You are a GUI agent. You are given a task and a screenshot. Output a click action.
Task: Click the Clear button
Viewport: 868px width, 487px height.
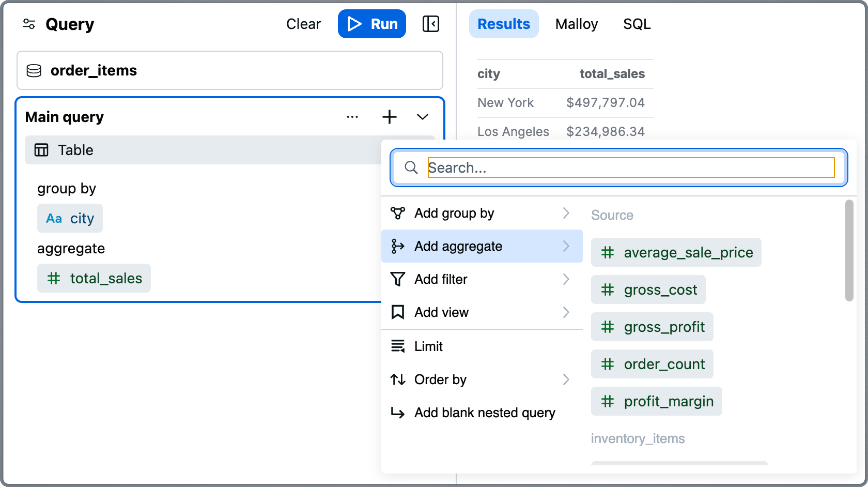click(x=303, y=24)
